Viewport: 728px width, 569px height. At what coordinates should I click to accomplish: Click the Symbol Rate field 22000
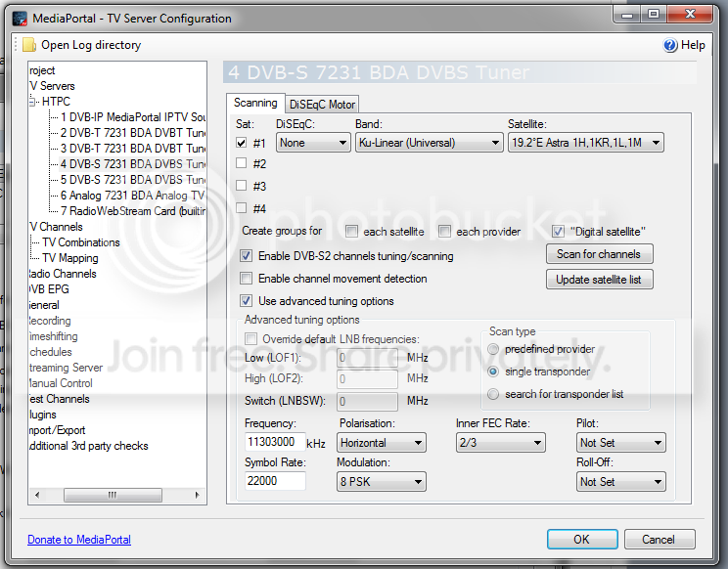click(x=275, y=480)
